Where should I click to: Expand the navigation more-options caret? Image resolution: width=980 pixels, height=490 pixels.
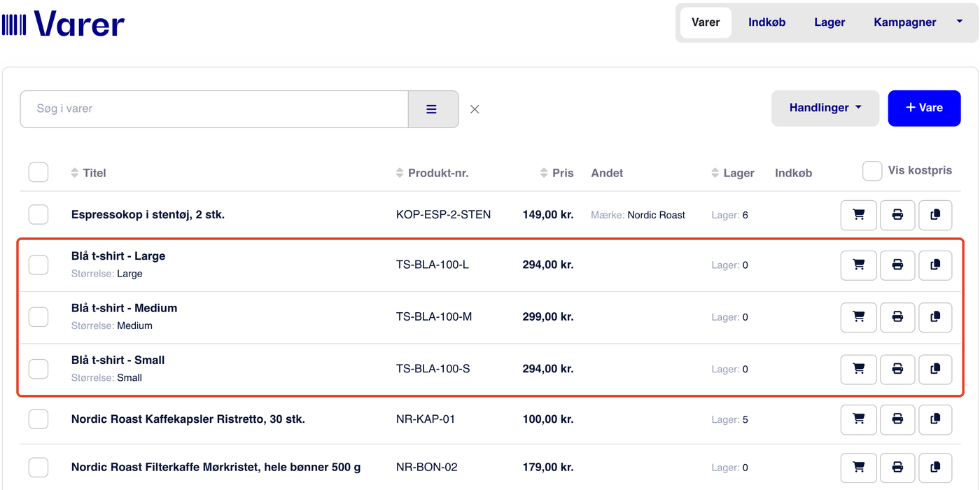[x=960, y=22]
